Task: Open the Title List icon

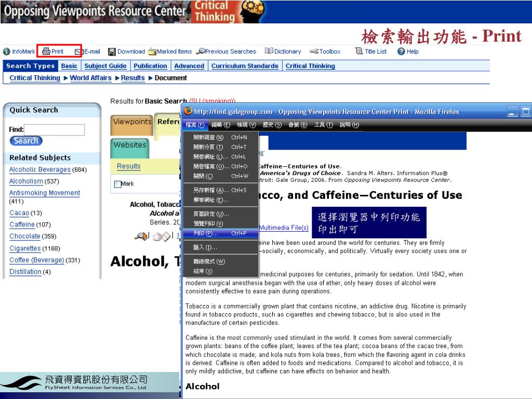Action: click(x=359, y=51)
